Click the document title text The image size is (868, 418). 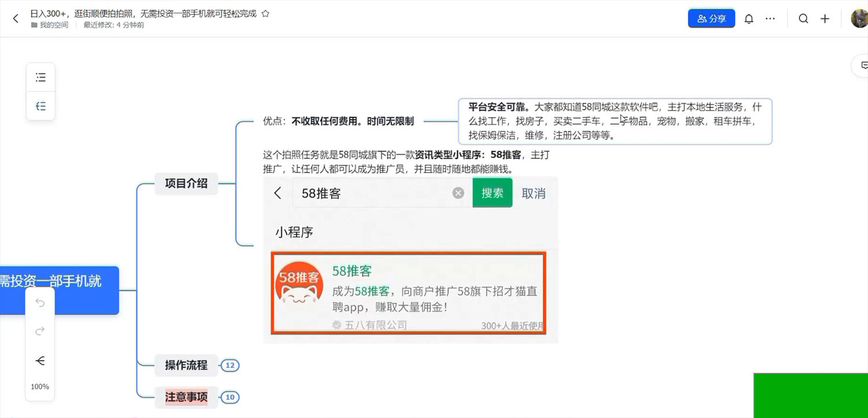coord(144,13)
